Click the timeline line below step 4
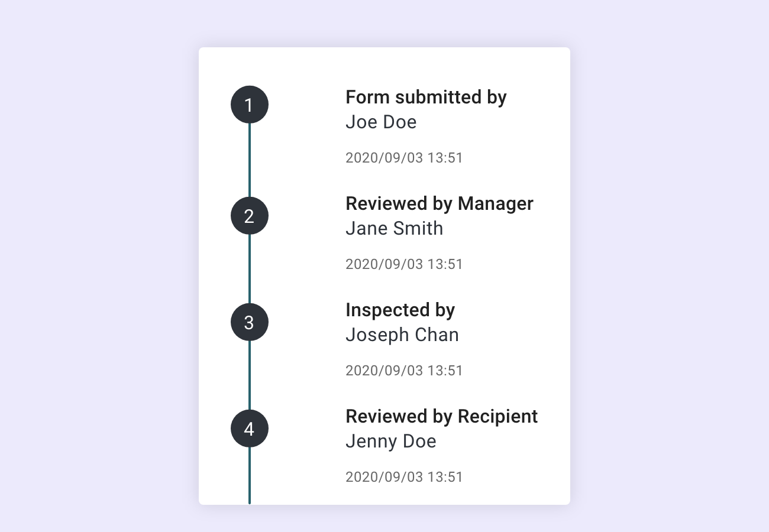The width and height of the screenshot is (769, 532). (250, 476)
